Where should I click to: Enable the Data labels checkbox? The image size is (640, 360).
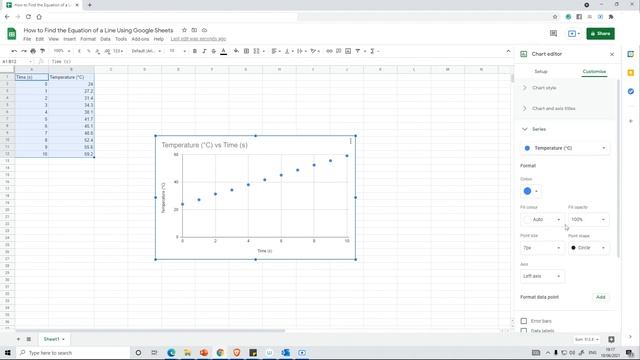(x=524, y=331)
